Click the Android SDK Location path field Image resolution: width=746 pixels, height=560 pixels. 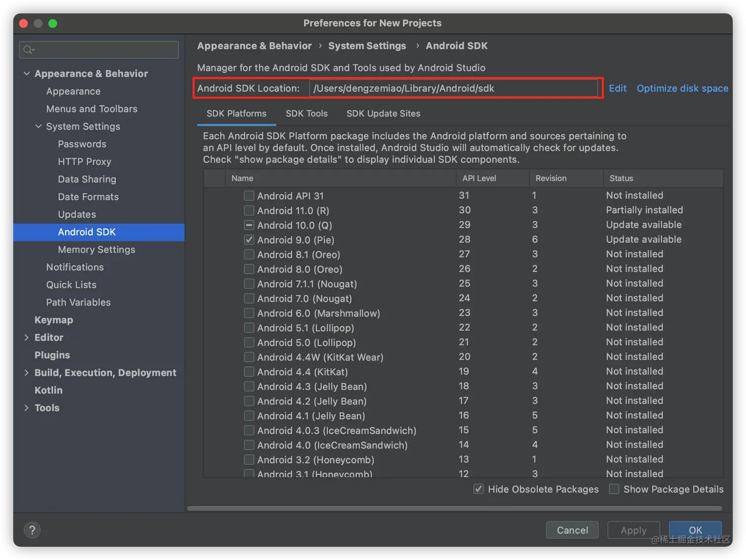point(453,88)
